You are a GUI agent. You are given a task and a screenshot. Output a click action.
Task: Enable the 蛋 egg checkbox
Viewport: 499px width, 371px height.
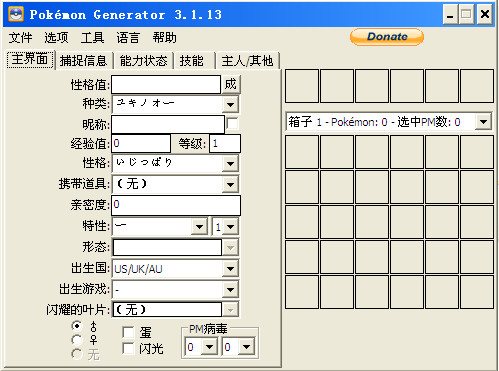click(x=128, y=332)
